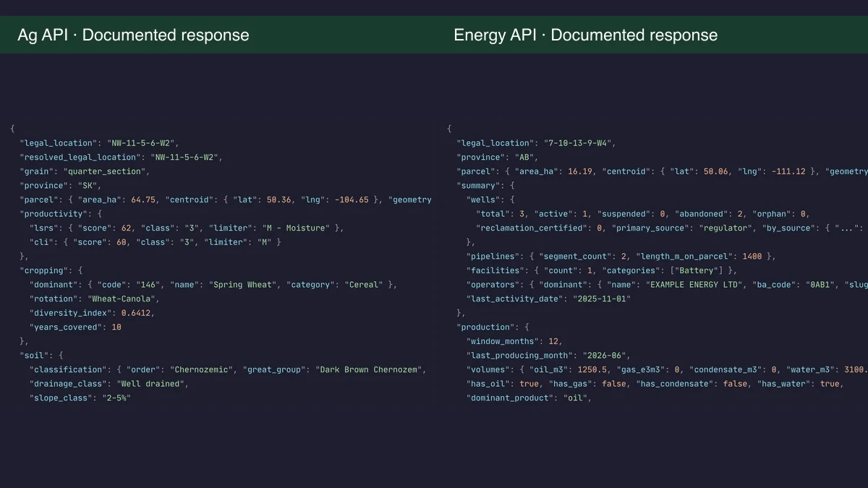Click the longitude value -111.12
The width and height of the screenshot is (868, 488).
point(788,171)
